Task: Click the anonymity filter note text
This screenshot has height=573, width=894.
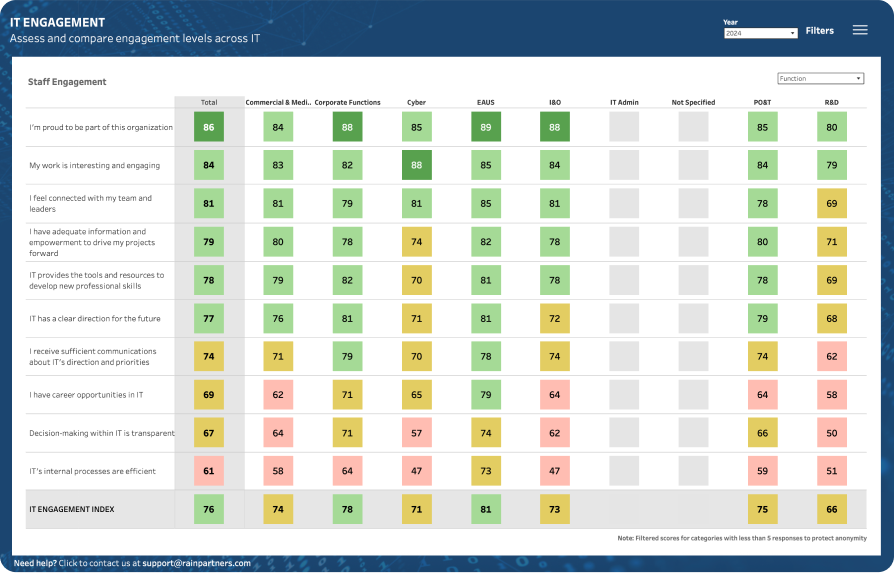Action: [x=742, y=538]
